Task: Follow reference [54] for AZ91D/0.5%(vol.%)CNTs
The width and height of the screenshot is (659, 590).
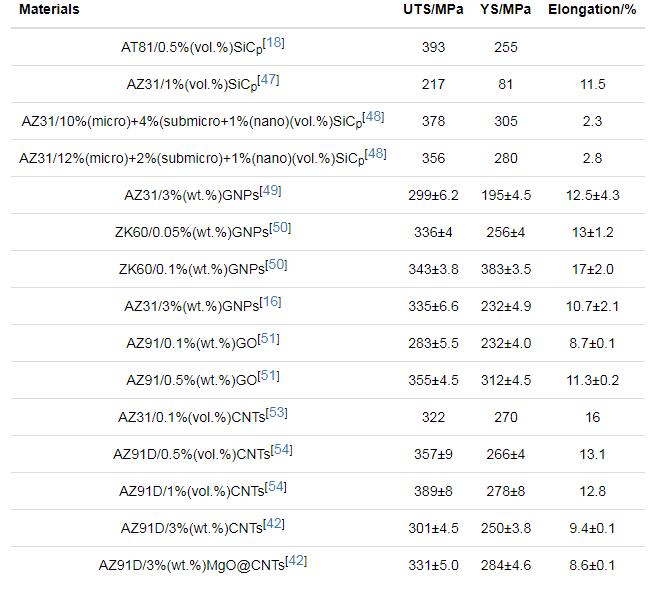Action: coord(281,450)
